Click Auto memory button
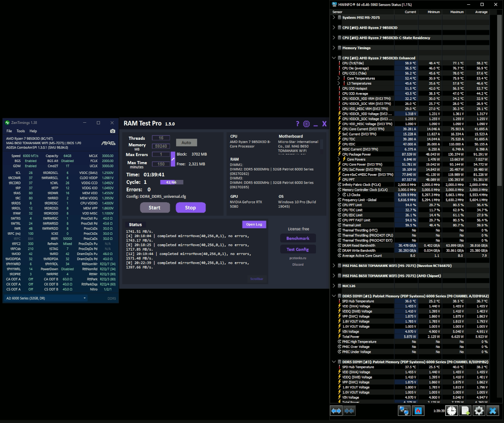Image resolution: width=504 pixels, height=423 pixels. [x=186, y=143]
